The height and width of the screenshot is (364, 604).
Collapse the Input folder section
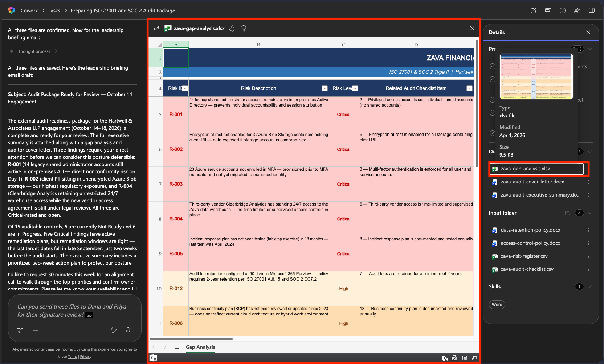590,213
